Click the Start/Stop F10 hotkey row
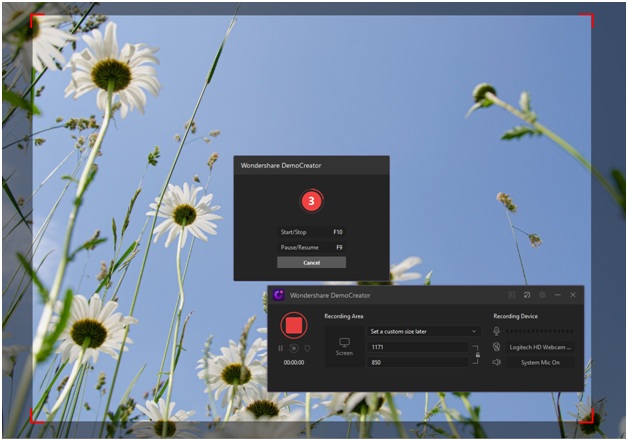 click(x=311, y=231)
